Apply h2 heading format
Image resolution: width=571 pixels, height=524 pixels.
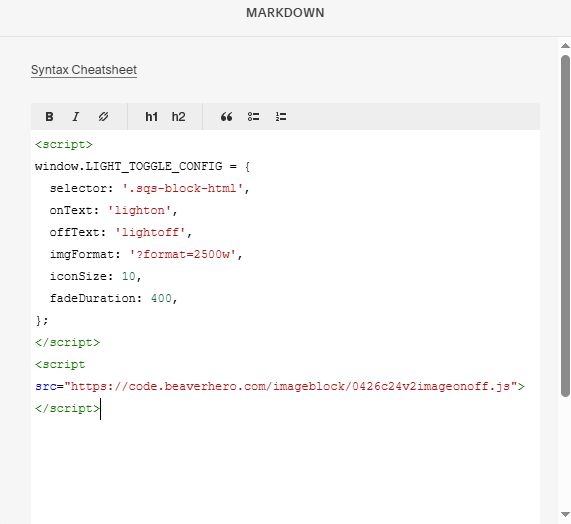pos(178,117)
